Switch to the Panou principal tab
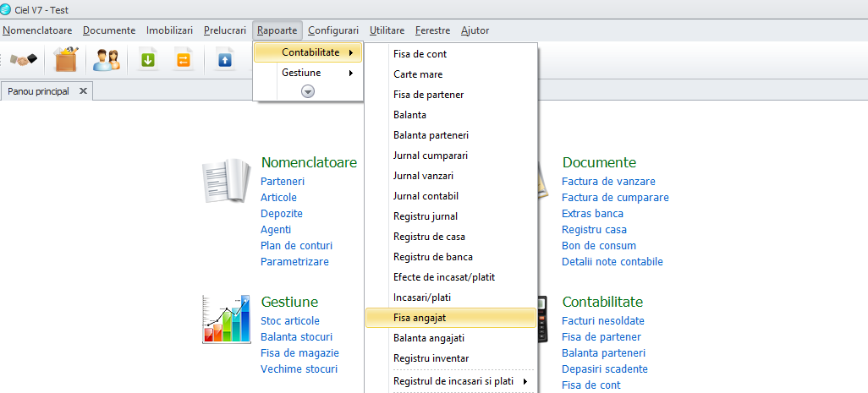 [x=38, y=91]
